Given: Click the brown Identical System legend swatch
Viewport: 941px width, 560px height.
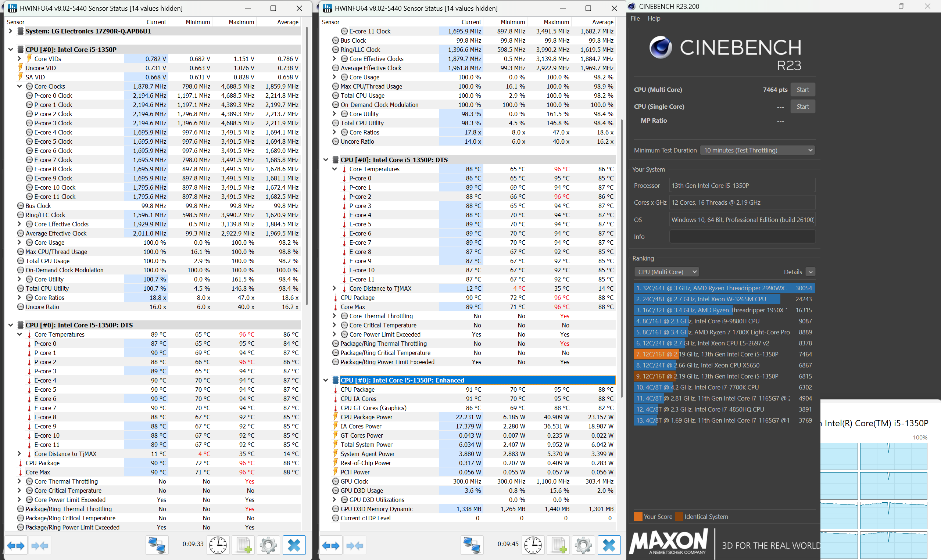Looking at the screenshot, I should (679, 516).
